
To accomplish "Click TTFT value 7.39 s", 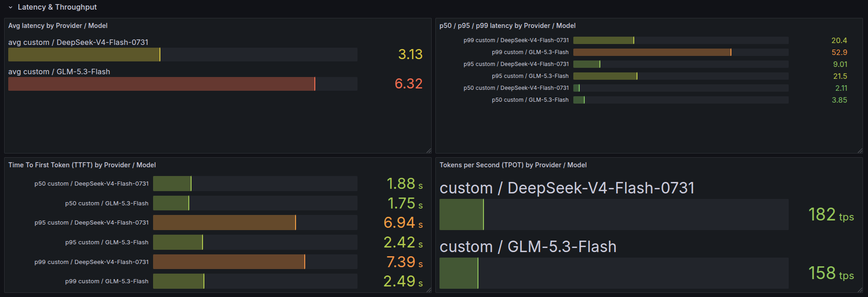I will [405, 262].
